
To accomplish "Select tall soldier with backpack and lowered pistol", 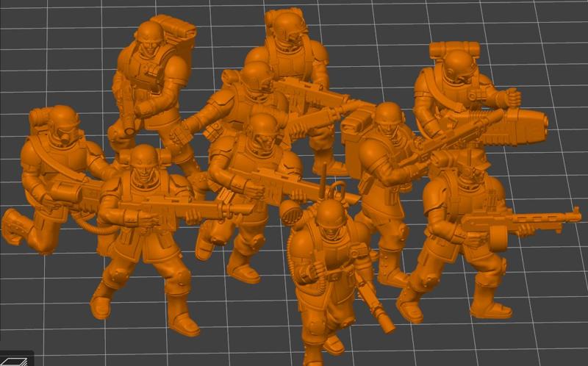I will [x=154, y=94].
